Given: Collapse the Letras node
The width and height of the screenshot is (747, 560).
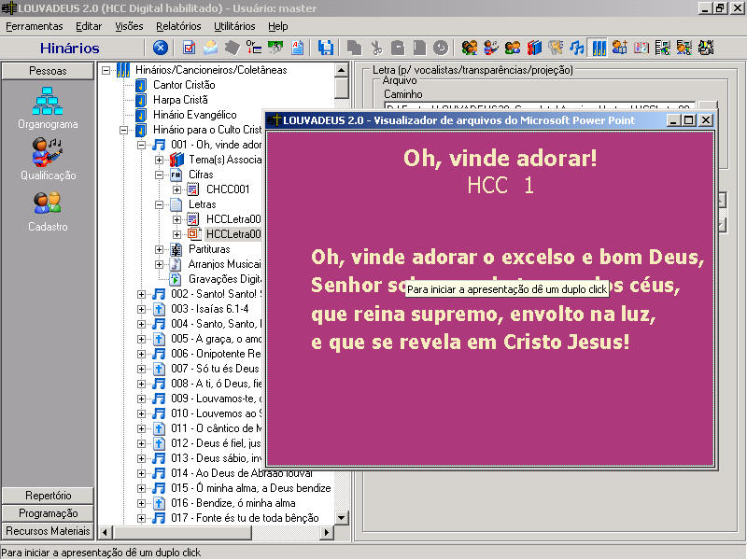Looking at the screenshot, I should click(x=159, y=204).
